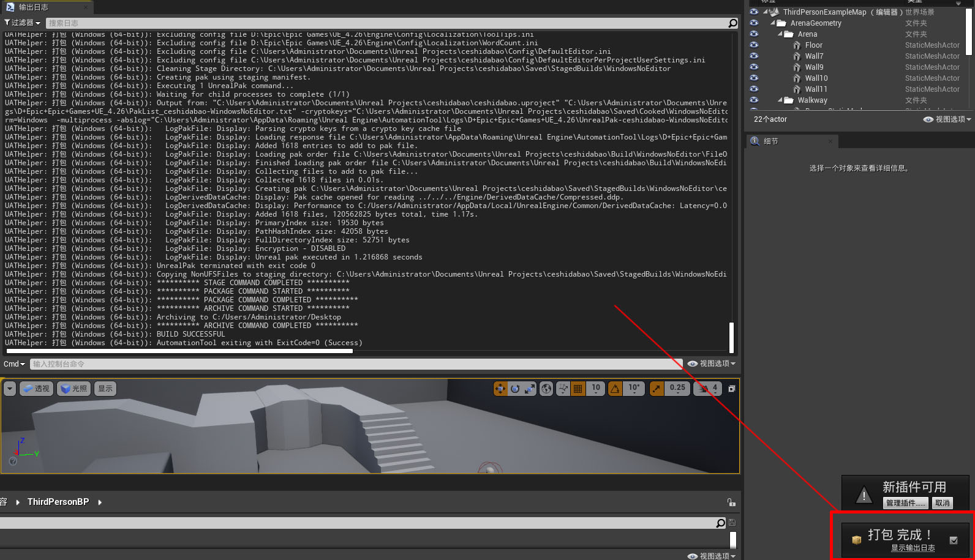Select the ThirdPersonExampleMap world icon
The image size is (975, 560).
[774, 12]
